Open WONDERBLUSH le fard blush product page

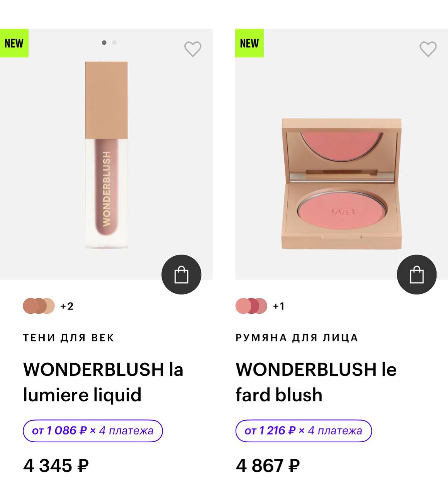click(x=316, y=382)
